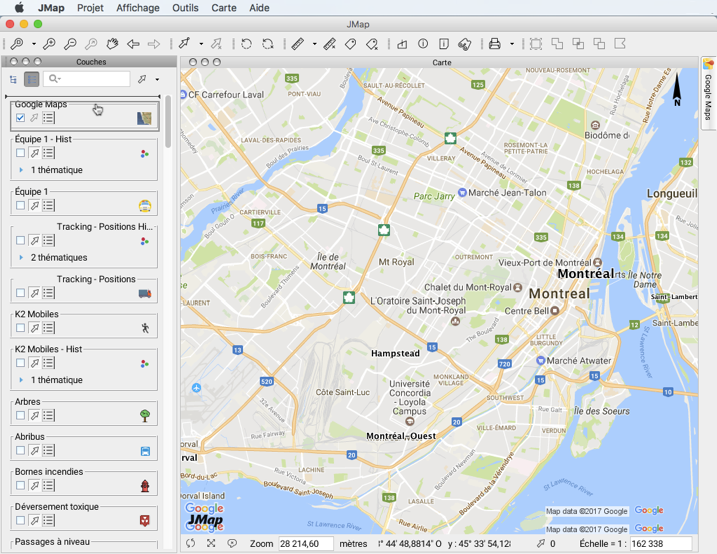Open the attribute form document icon
This screenshot has height=554, width=717.
pyautogui.click(x=444, y=44)
